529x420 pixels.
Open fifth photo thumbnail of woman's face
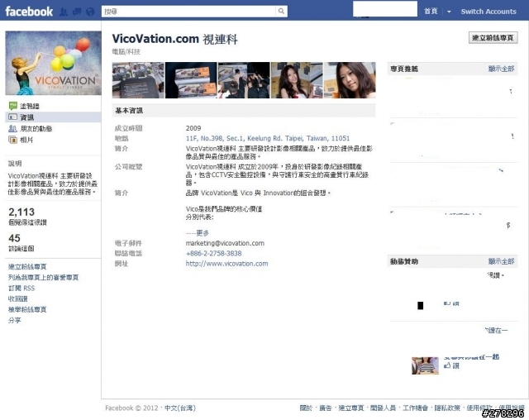point(350,80)
